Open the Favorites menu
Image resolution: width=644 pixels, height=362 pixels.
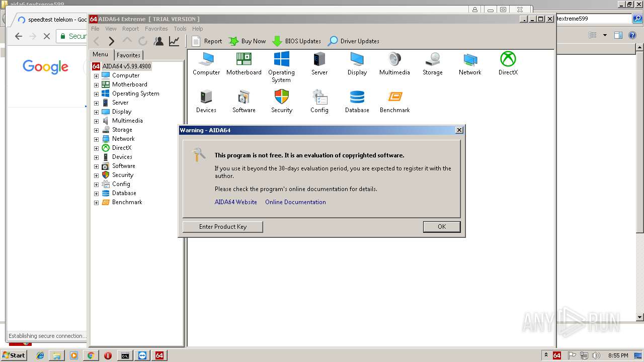coord(156,29)
